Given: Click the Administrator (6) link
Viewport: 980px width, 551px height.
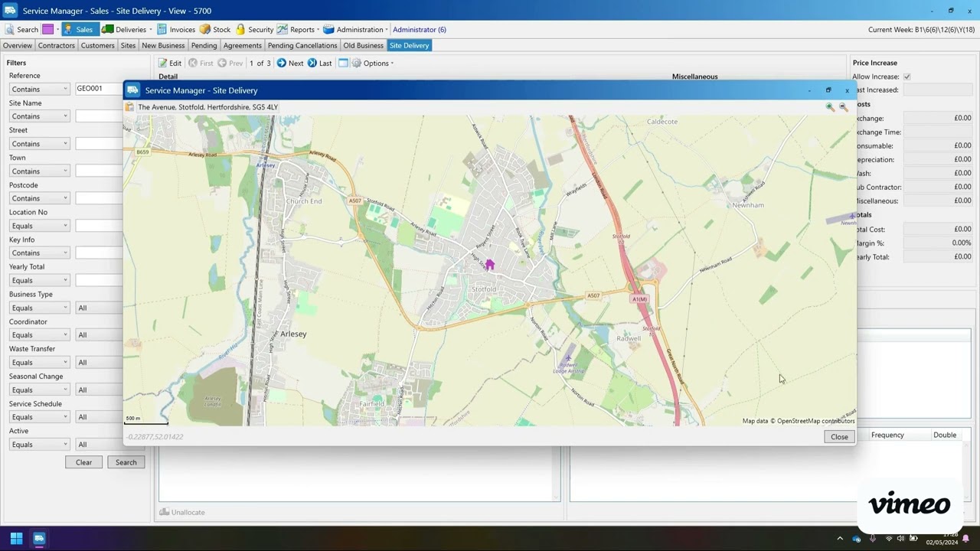Looking at the screenshot, I should (420, 29).
